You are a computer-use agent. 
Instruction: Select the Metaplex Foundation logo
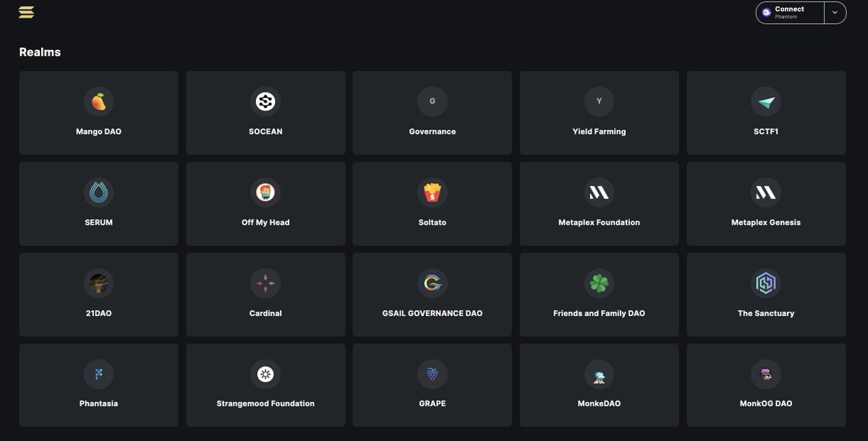[599, 193]
